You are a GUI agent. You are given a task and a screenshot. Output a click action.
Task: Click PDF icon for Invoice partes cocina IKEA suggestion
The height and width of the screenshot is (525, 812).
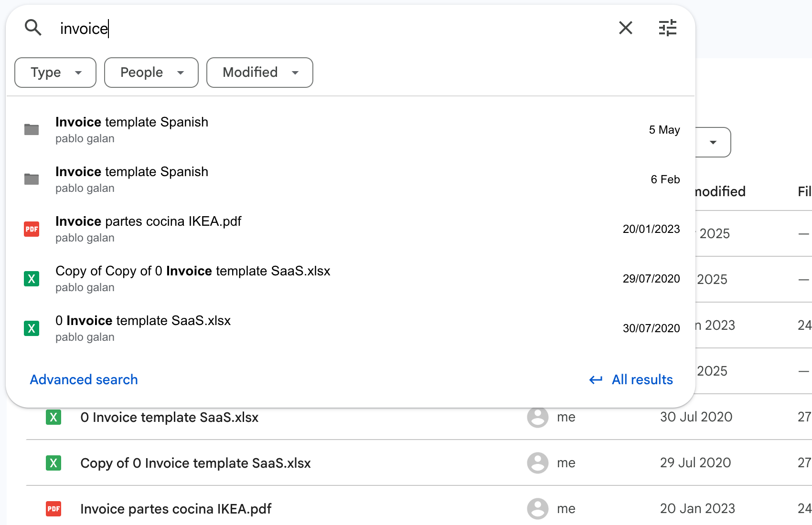(x=32, y=229)
